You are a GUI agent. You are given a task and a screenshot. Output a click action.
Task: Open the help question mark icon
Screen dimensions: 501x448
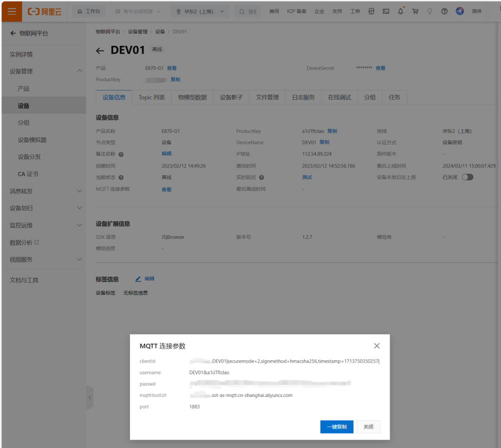[444, 11]
